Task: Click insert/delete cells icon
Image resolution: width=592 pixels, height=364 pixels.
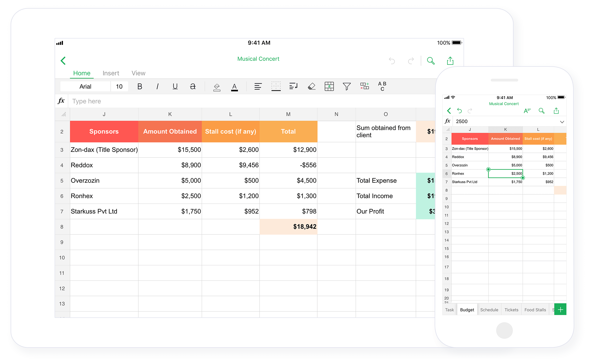Action: pos(365,86)
